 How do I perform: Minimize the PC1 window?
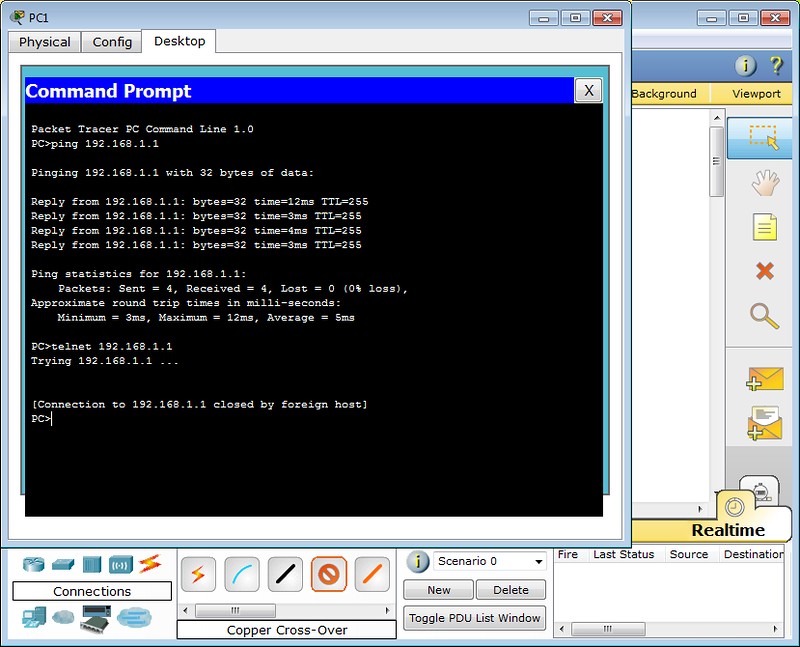point(544,18)
